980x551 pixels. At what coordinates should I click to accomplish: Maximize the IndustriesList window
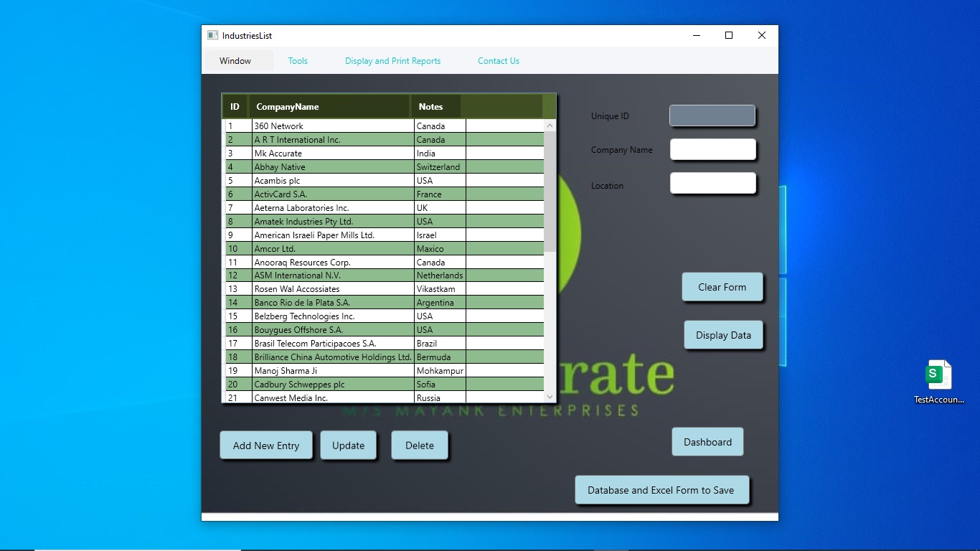(729, 35)
